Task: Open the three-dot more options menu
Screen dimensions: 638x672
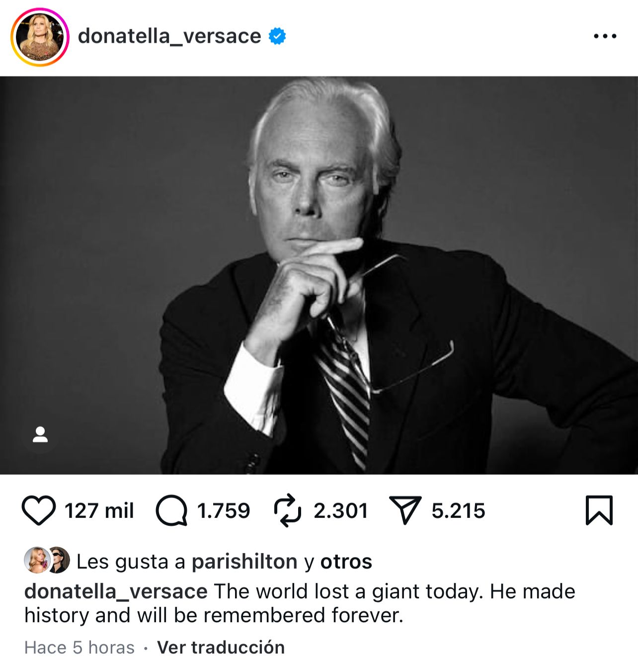Action: tap(605, 36)
